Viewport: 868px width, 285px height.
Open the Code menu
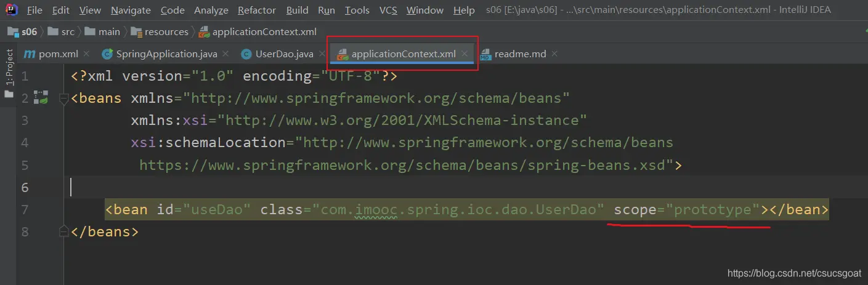point(172,10)
